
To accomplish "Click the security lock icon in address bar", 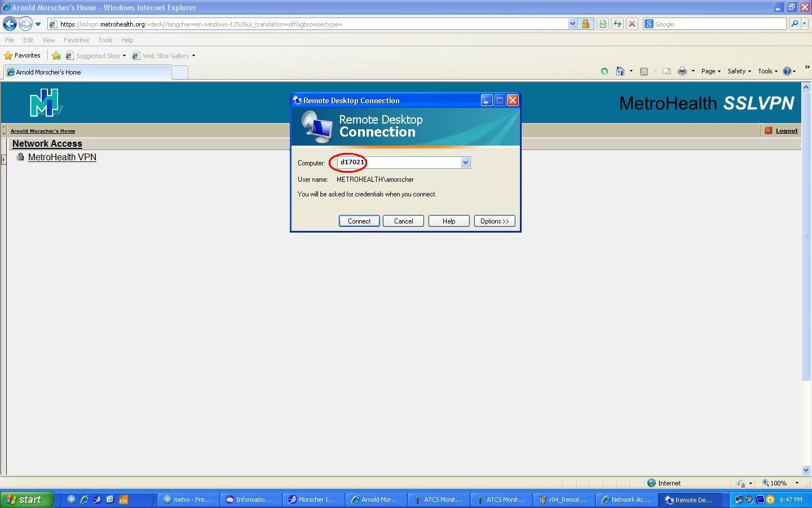I will (585, 24).
